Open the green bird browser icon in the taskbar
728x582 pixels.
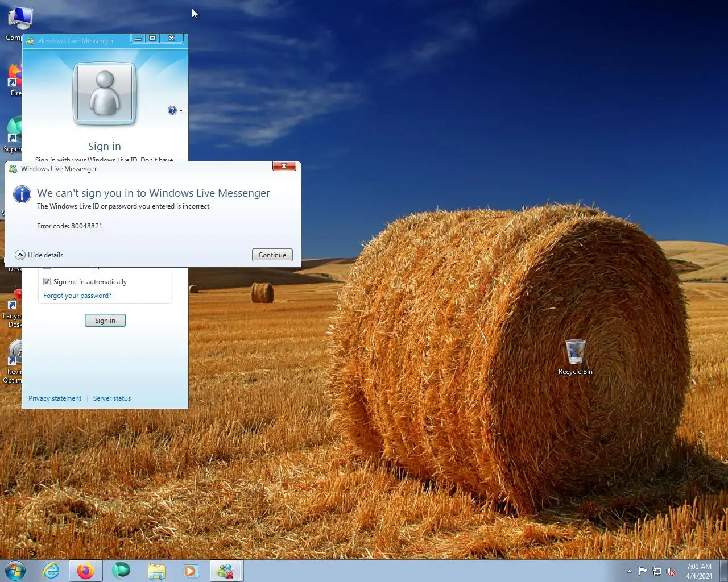(121, 571)
